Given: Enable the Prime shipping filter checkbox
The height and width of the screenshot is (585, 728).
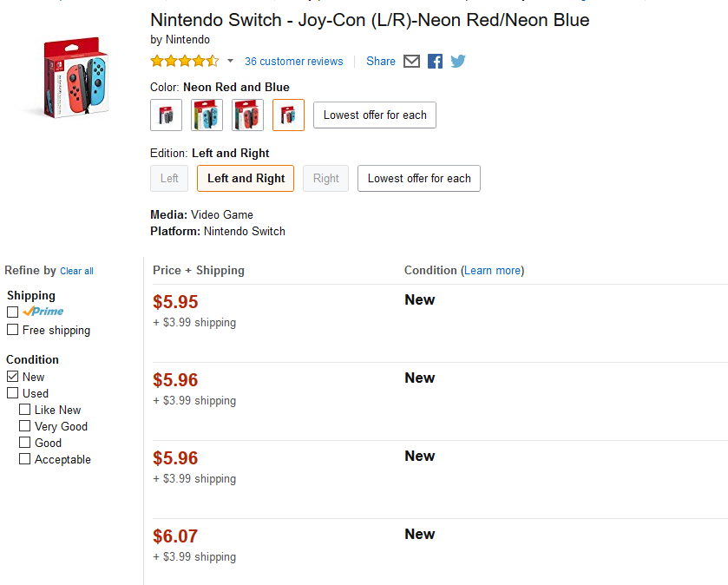Looking at the screenshot, I should [13, 312].
